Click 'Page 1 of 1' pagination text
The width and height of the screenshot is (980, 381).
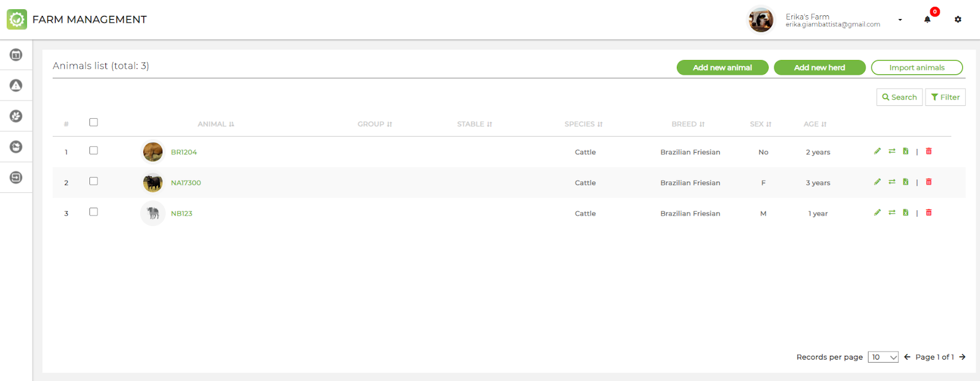(x=935, y=357)
